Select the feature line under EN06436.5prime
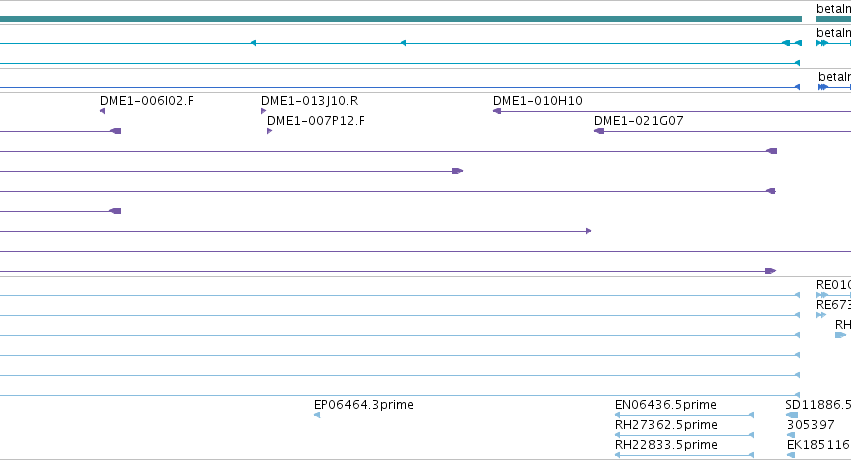 coord(684,416)
